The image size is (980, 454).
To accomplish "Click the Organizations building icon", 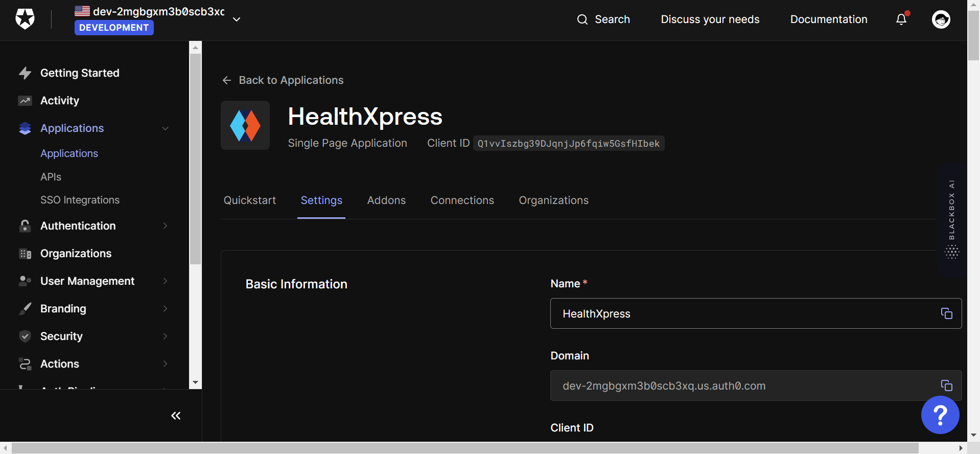I will 25,254.
